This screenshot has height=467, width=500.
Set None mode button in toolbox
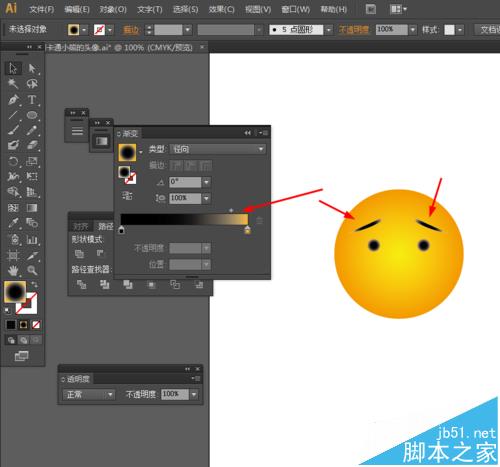[x=36, y=325]
